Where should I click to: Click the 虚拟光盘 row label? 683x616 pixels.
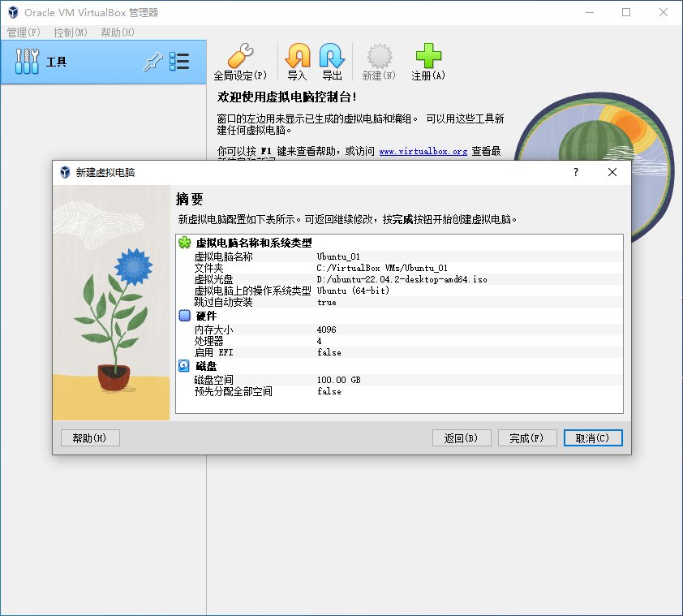(213, 279)
